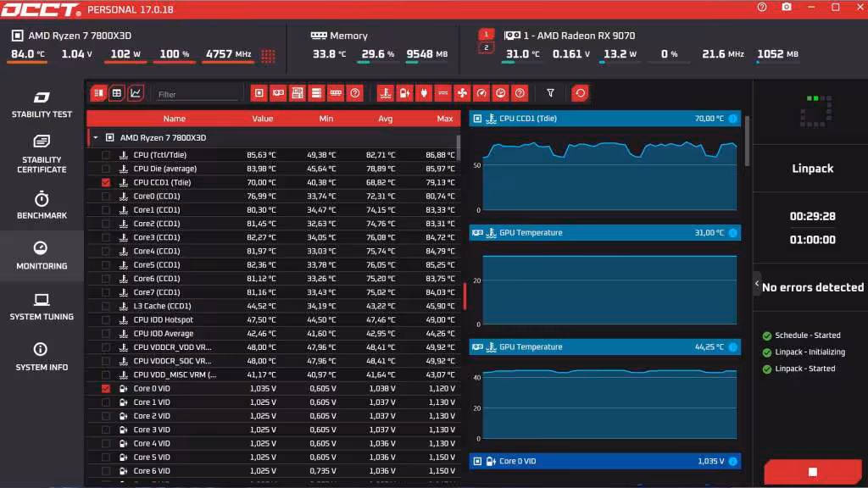Sort by the Avg column header
The width and height of the screenshot is (868, 488).
pos(386,119)
